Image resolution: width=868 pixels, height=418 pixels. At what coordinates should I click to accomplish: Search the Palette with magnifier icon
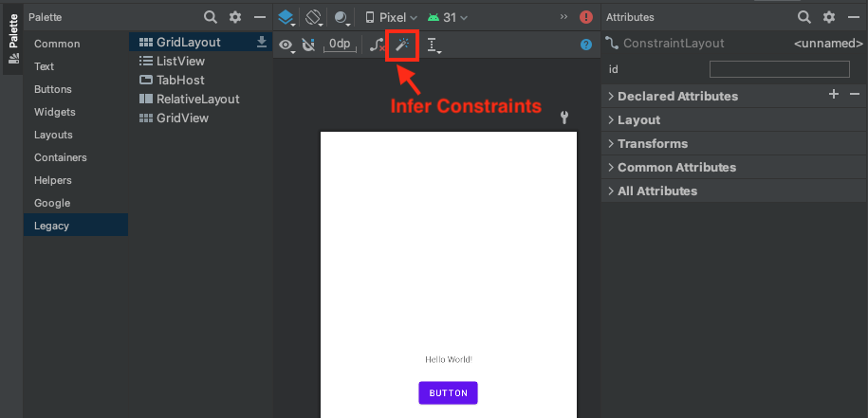click(211, 17)
